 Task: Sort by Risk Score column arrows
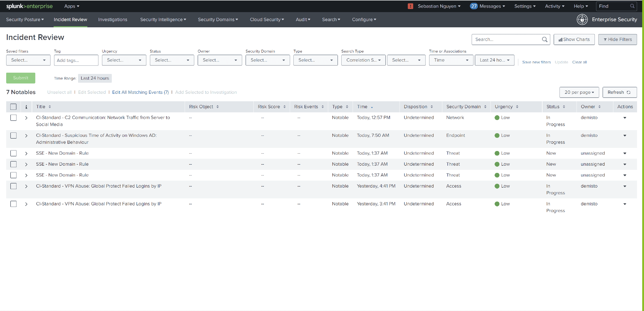point(285,107)
